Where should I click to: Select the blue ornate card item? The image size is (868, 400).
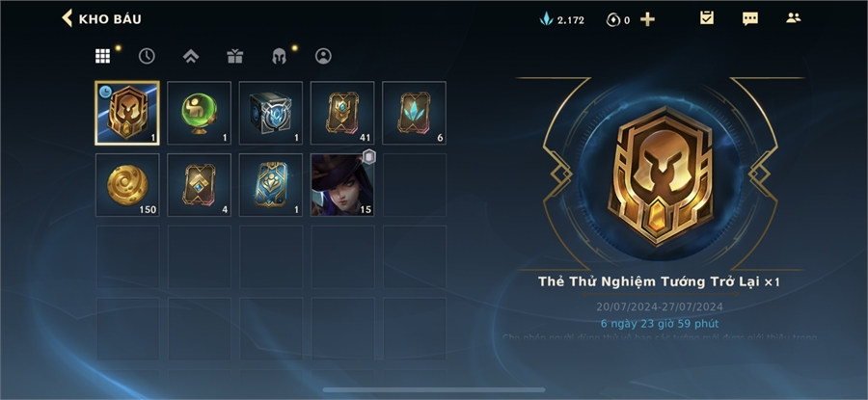(271, 185)
